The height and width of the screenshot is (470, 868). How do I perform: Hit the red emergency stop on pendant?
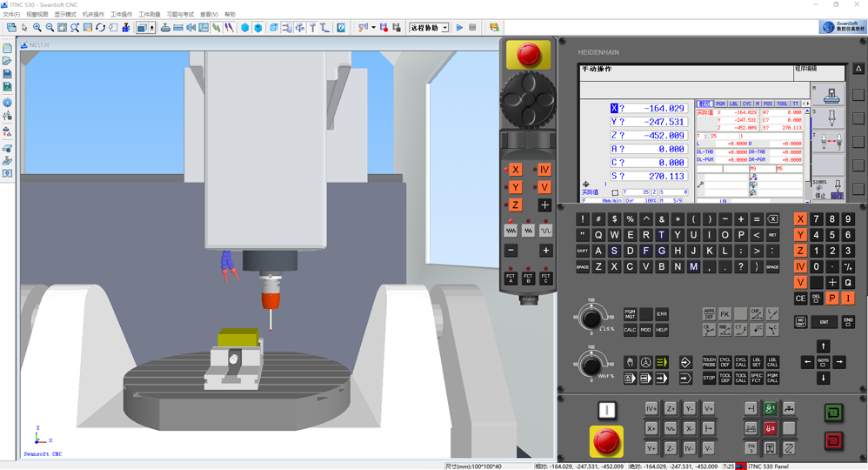(x=528, y=55)
